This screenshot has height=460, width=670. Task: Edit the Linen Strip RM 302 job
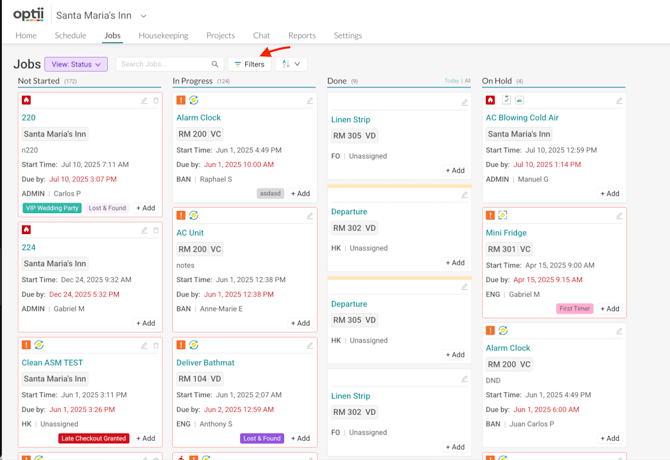pyautogui.click(x=464, y=379)
